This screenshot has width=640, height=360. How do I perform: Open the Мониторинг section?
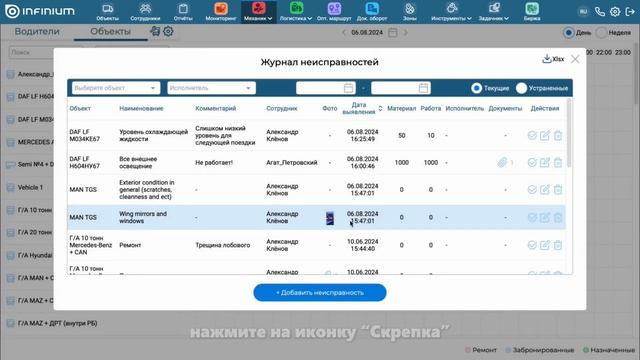[x=221, y=12]
